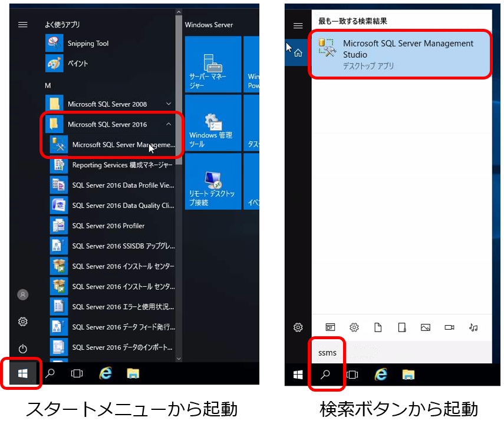Collapse the Microsoft SQL Server 2016 folder
The image size is (504, 424).
click(169, 124)
